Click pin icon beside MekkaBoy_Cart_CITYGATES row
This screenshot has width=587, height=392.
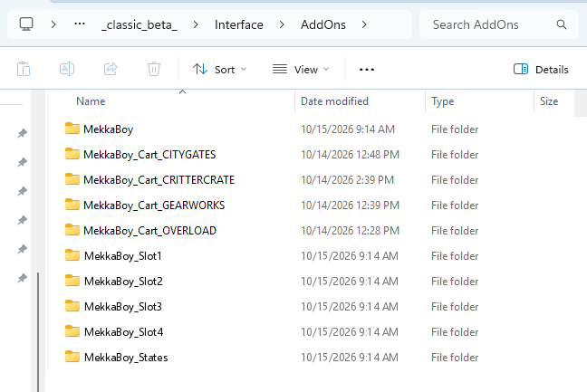[x=23, y=162]
